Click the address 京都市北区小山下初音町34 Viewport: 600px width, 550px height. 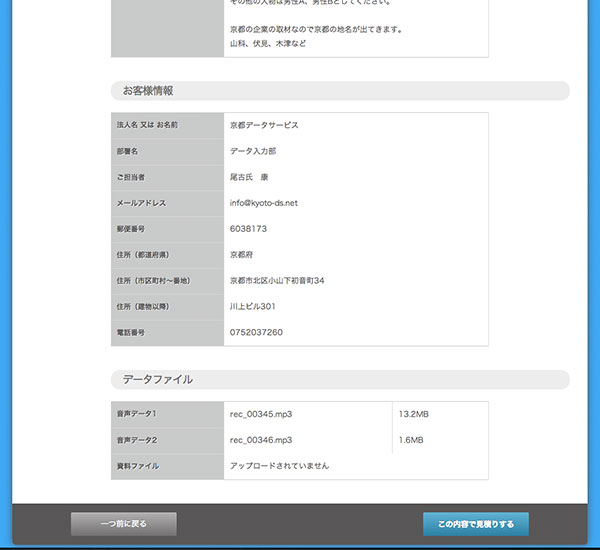tap(277, 281)
